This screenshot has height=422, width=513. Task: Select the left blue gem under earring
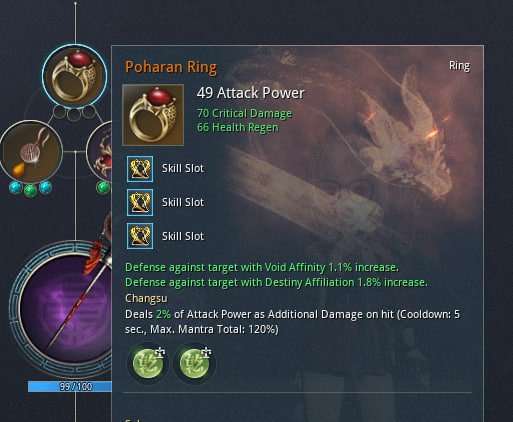pos(15,188)
